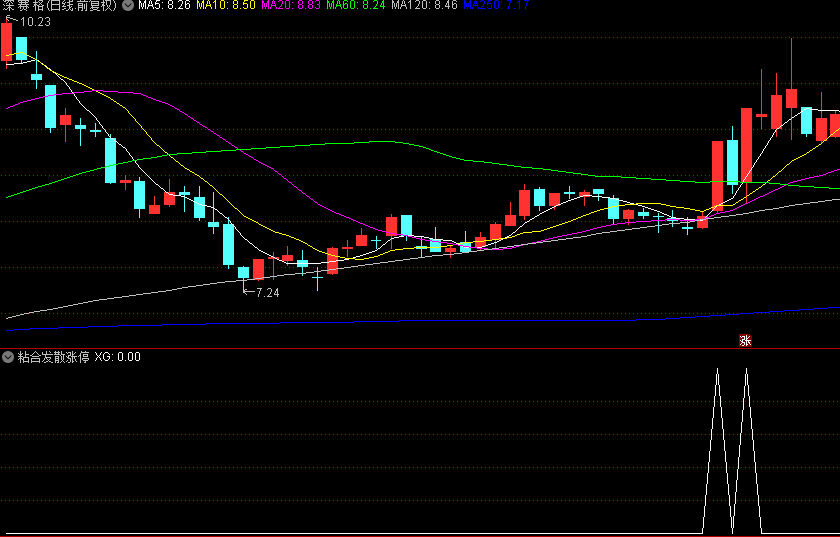The height and width of the screenshot is (537, 840).
Task: Expand the 粘合发散涨停 indicator menu arrow
Action: point(8,357)
